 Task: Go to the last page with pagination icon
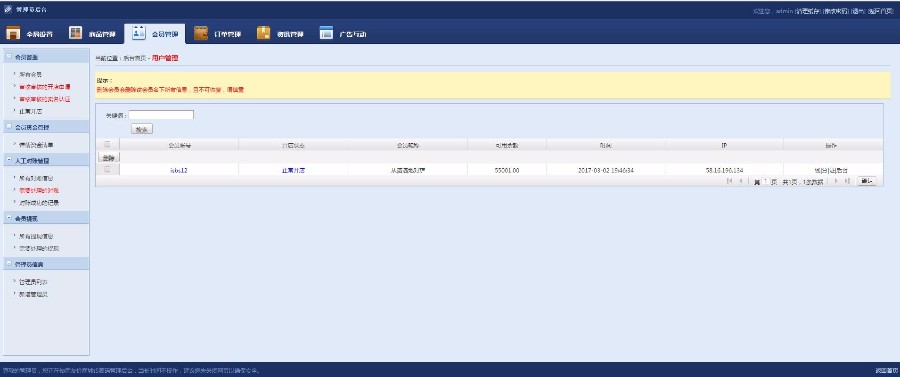tap(847, 181)
